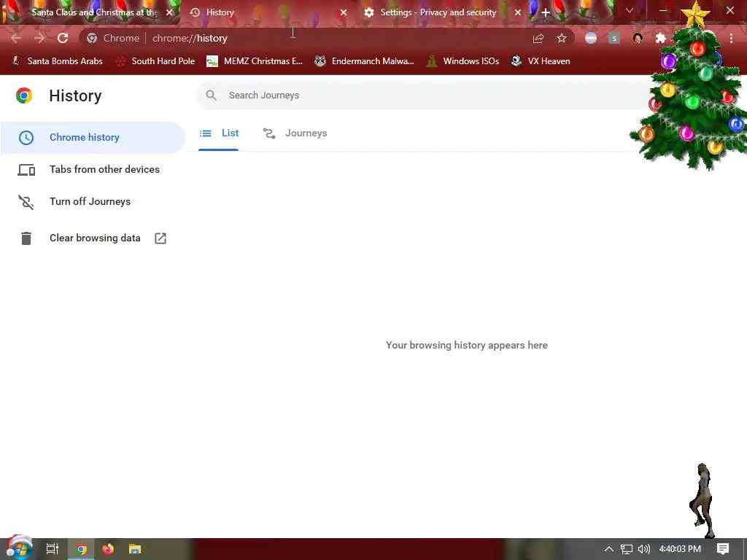Viewport: 747px width, 560px height.
Task: Click the Search Journeys field
Action: pyautogui.click(x=419, y=96)
